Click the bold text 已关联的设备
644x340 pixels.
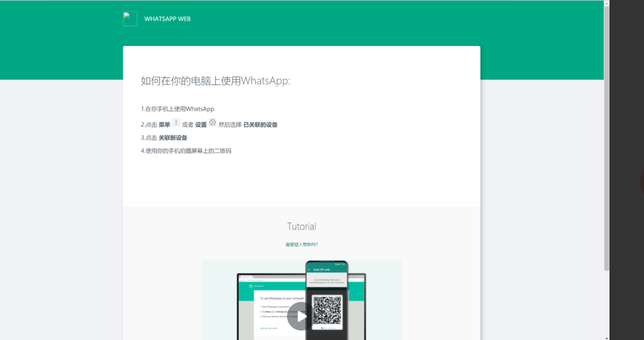pos(260,125)
